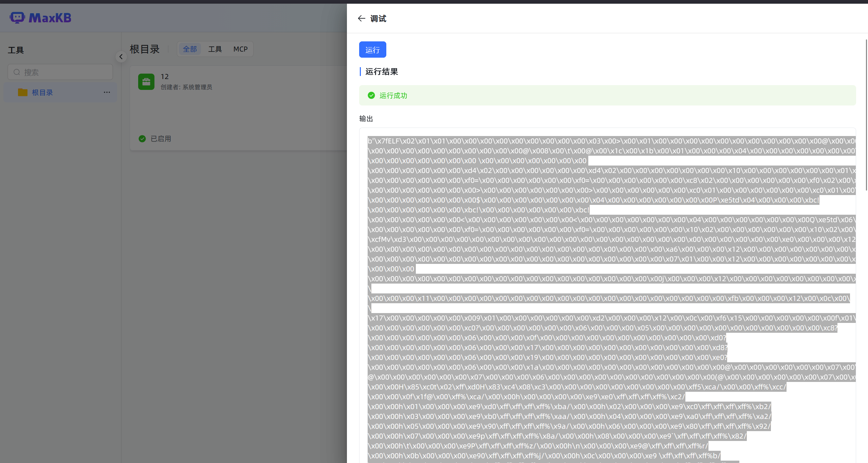Screen dimensions: 868x463
Task: Click the green check icon by 运行成功
Action: pos(371,95)
